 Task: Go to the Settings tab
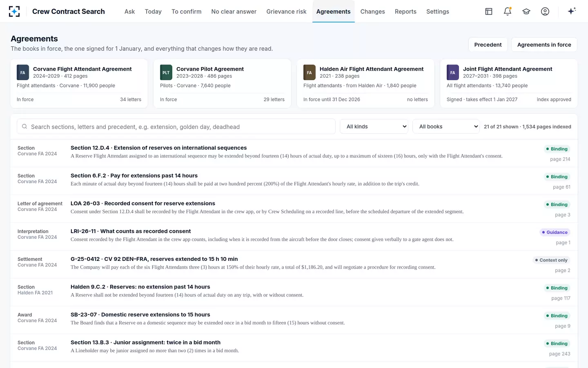pyautogui.click(x=438, y=11)
